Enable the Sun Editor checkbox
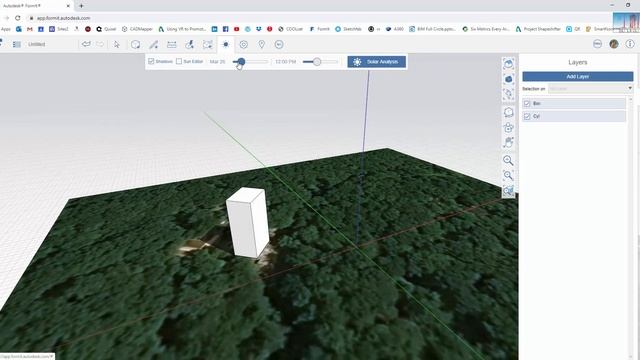The width and height of the screenshot is (640, 360). tap(179, 61)
